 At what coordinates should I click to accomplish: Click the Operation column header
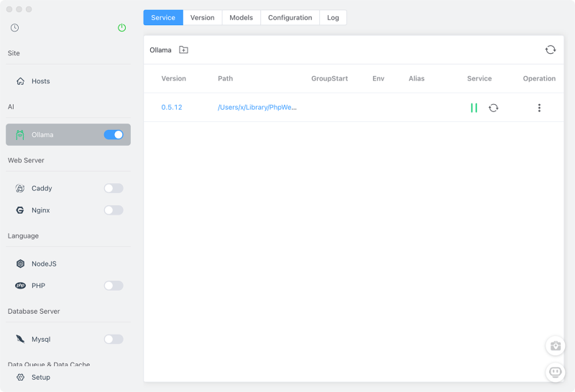point(539,78)
